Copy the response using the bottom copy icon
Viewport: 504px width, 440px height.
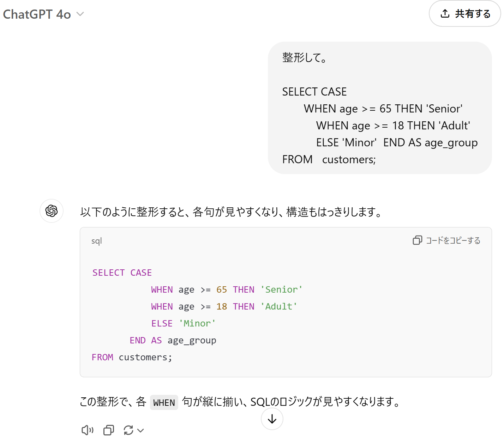coord(109,430)
